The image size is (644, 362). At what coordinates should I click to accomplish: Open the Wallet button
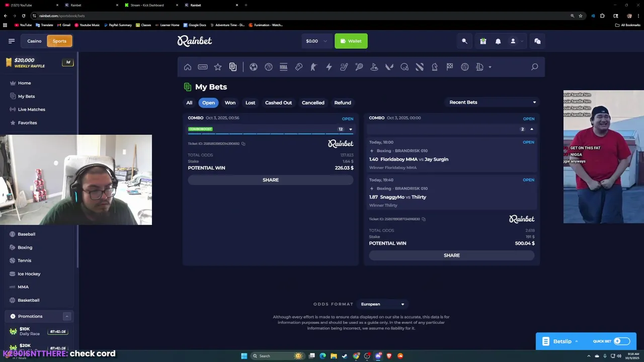351,41
